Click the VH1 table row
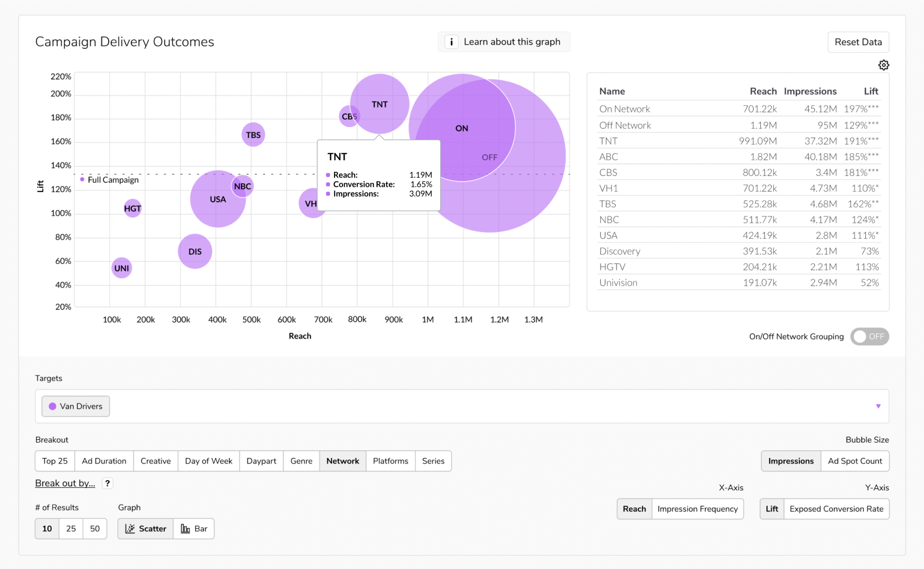The height and width of the screenshot is (569, 924). click(739, 188)
